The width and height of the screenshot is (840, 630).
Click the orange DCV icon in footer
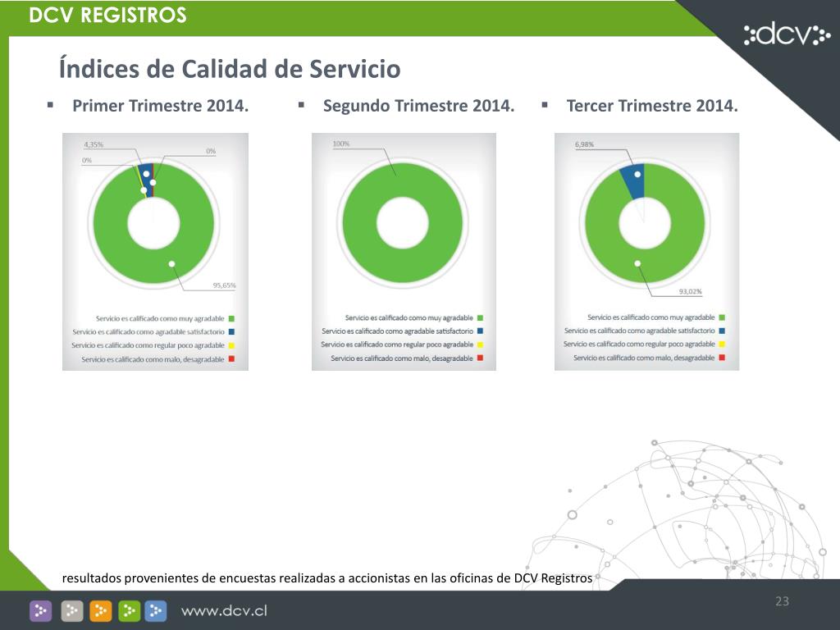point(101,610)
